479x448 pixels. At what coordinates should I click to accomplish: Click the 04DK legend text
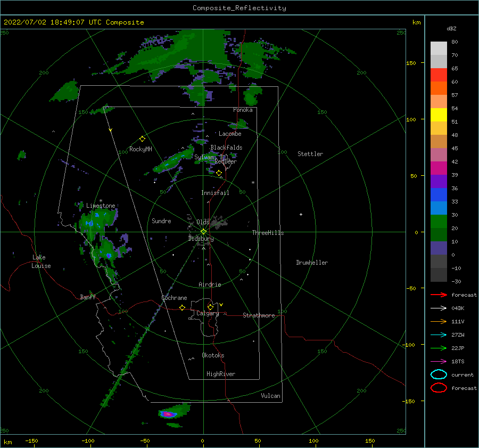point(458,308)
